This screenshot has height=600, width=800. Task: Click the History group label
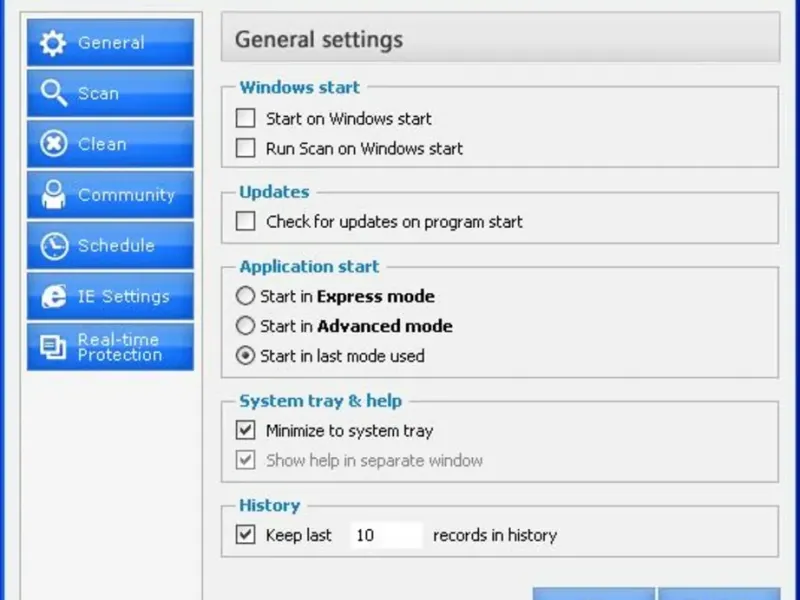click(270, 506)
